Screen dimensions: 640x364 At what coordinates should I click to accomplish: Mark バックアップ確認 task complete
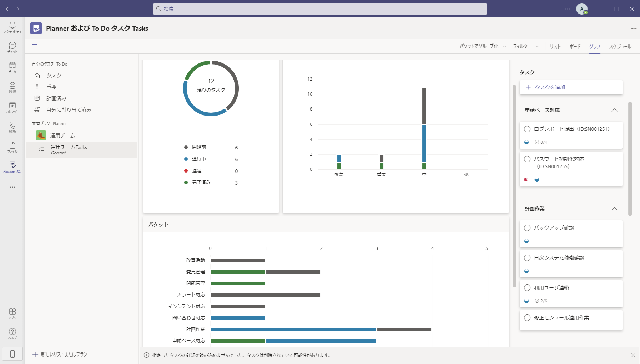tap(527, 228)
